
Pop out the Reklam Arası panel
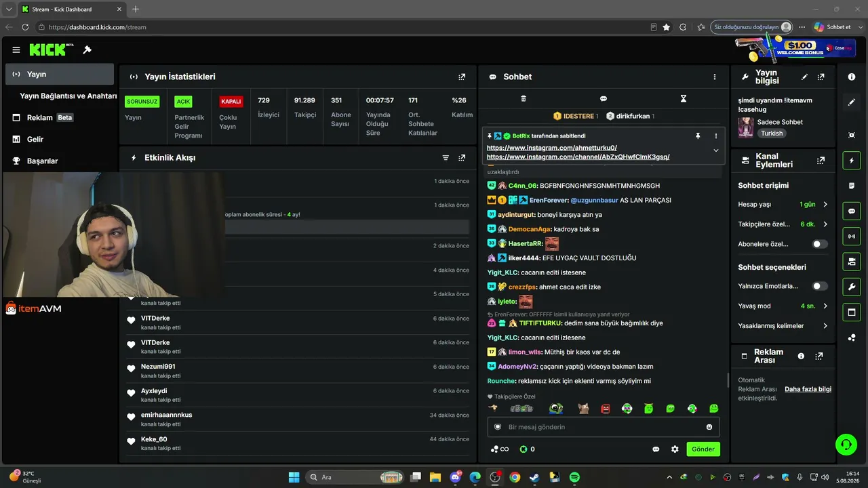819,356
